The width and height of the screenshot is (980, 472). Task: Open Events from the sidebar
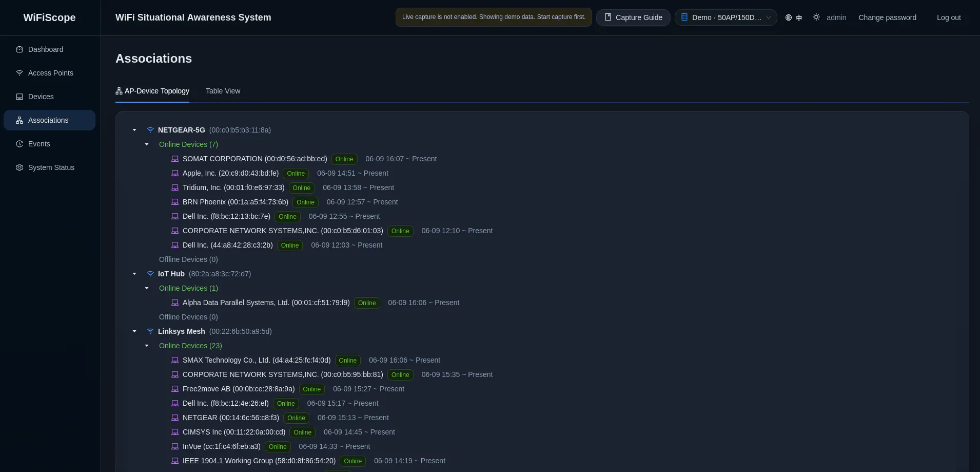(49, 144)
